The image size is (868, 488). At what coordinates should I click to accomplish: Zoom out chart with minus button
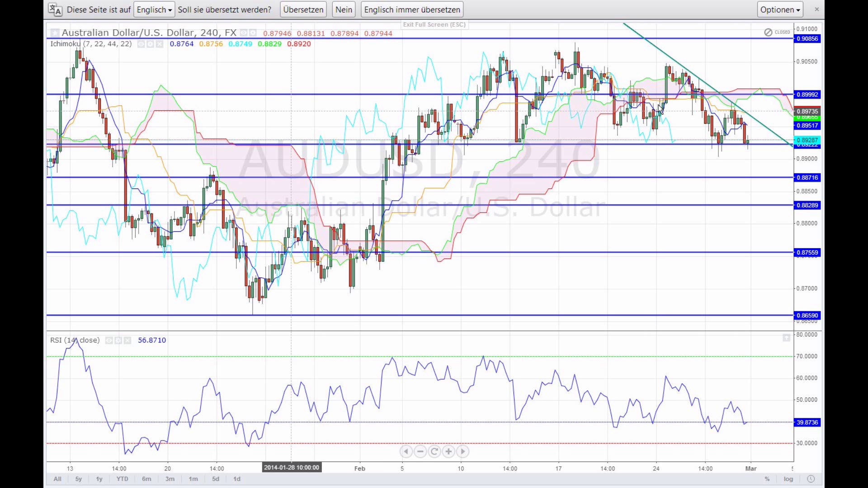tap(420, 451)
